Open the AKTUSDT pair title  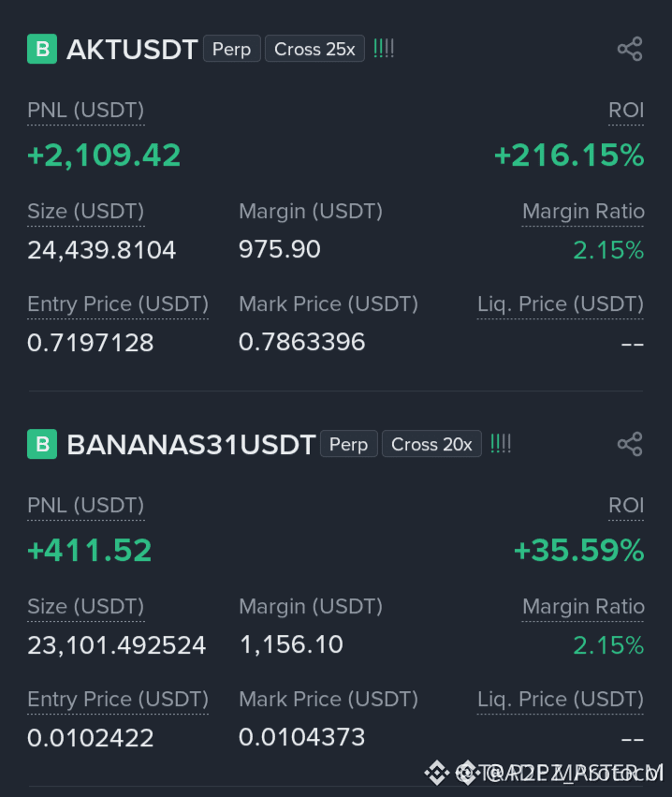[132, 50]
